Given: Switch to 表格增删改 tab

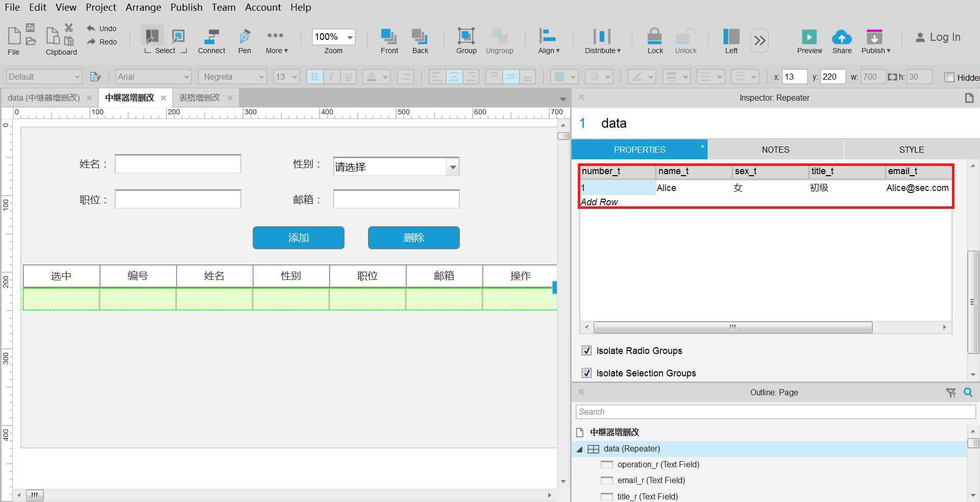Looking at the screenshot, I should (199, 98).
